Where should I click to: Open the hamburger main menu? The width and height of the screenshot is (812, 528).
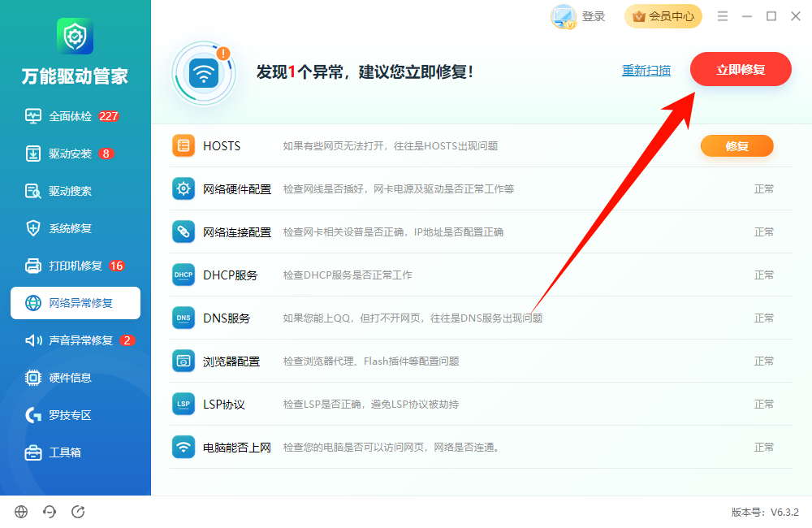723,16
